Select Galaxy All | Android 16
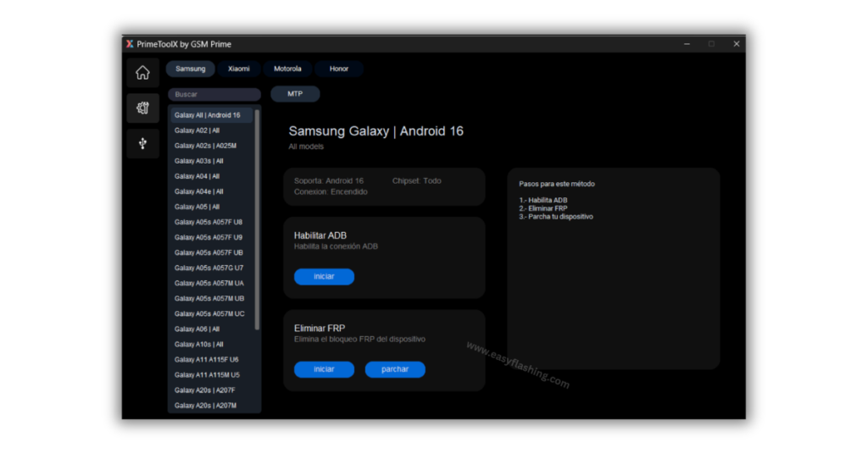 [x=211, y=115]
